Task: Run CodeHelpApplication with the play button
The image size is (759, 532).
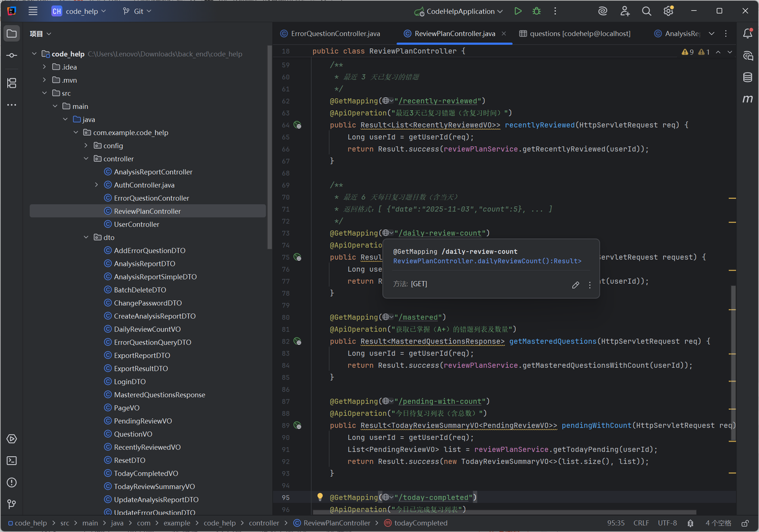Action: pos(518,11)
